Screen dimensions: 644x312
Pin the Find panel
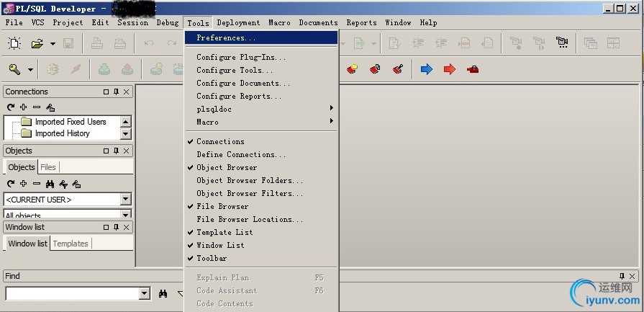[x=622, y=276]
